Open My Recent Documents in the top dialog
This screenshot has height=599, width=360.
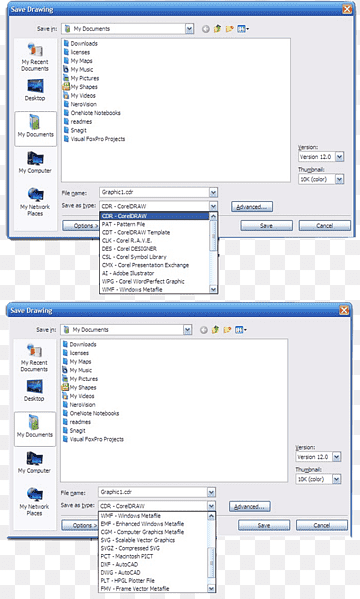pyautogui.click(x=35, y=57)
